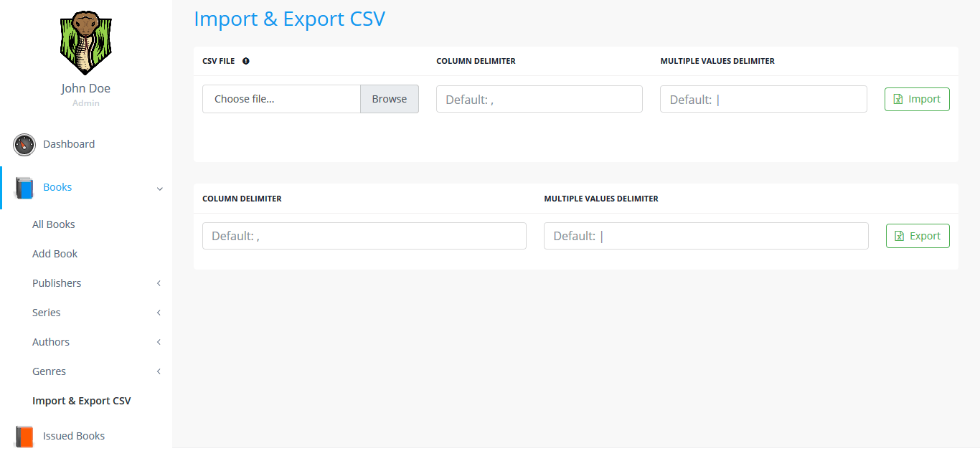
Task: Focus the export Column Delimiter field
Action: click(364, 236)
